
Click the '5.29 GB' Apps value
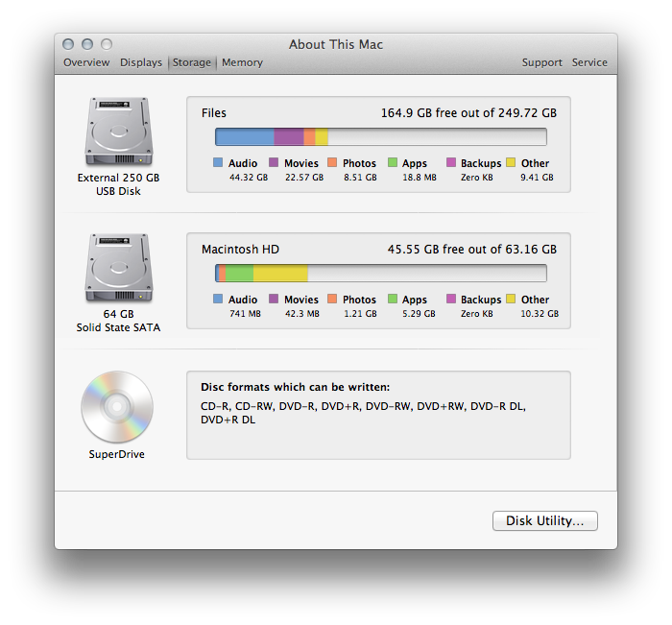coord(419,314)
